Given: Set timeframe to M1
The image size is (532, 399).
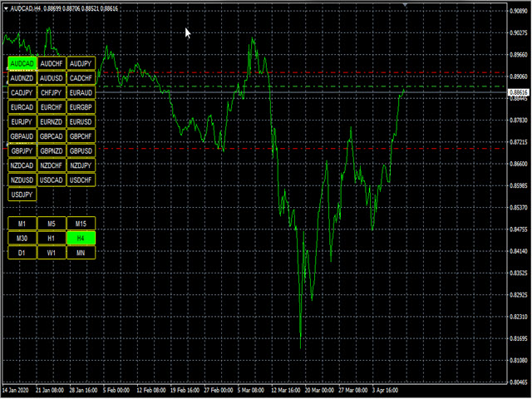Looking at the screenshot, I should (22, 224).
